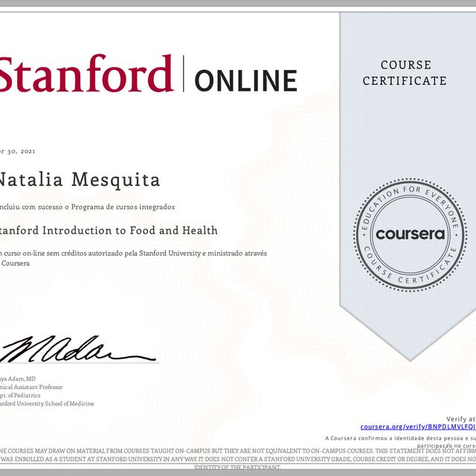This screenshot has width=476, height=476.
Task: Click the date text ending 30, 2021
Action: click(18, 152)
